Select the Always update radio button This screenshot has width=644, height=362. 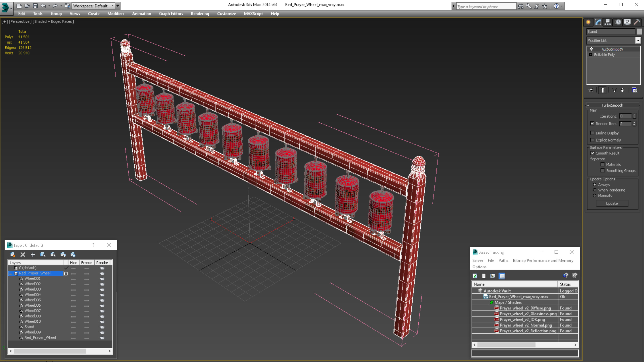[595, 185]
